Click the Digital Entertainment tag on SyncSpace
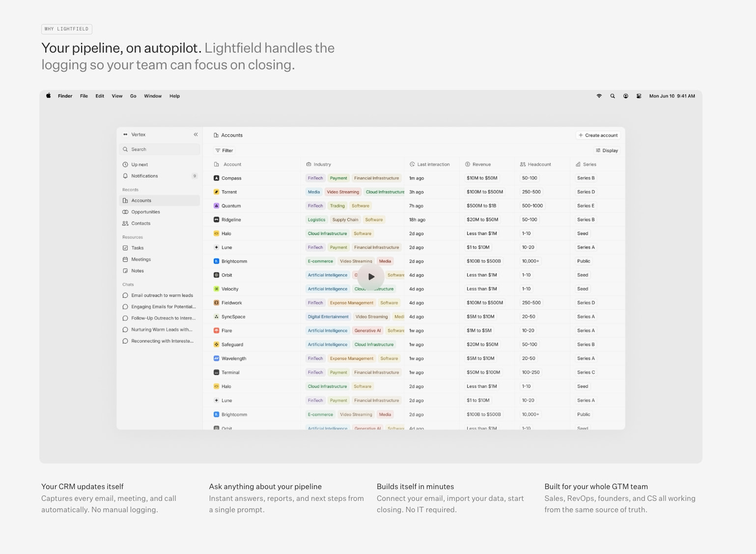 [328, 317]
